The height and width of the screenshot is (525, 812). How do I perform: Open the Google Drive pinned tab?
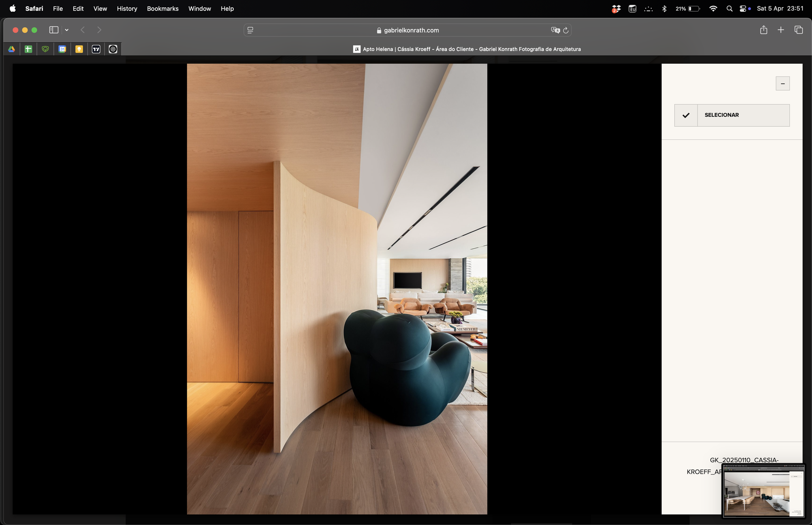tap(12, 49)
